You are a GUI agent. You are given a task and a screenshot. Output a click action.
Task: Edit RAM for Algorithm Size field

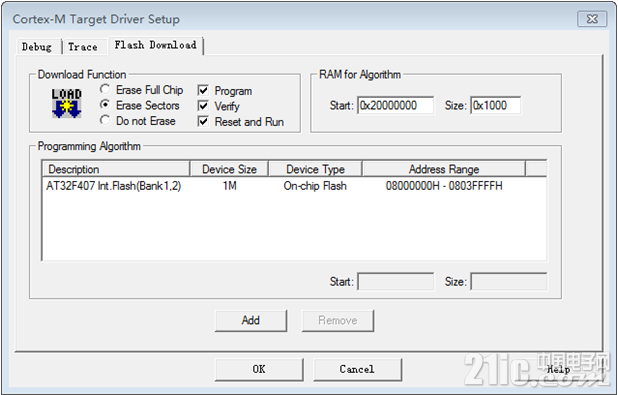click(495, 105)
